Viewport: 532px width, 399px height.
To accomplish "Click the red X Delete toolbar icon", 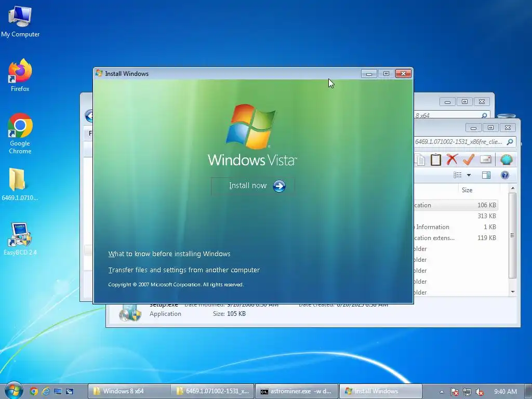I will [452, 159].
